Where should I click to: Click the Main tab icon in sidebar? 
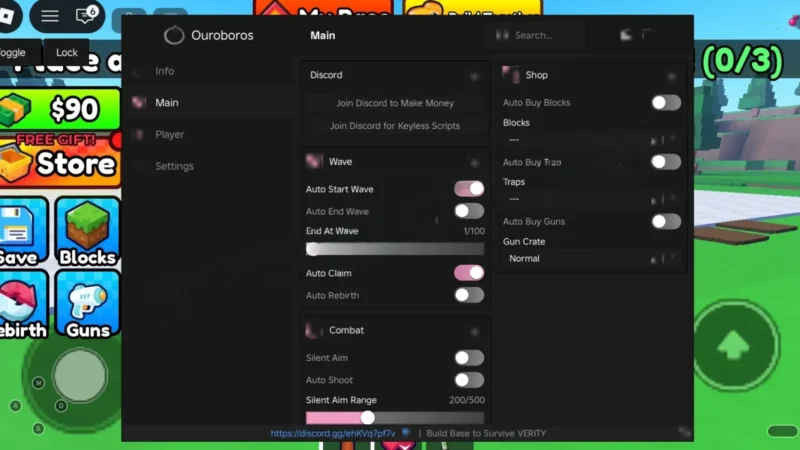[x=138, y=103]
